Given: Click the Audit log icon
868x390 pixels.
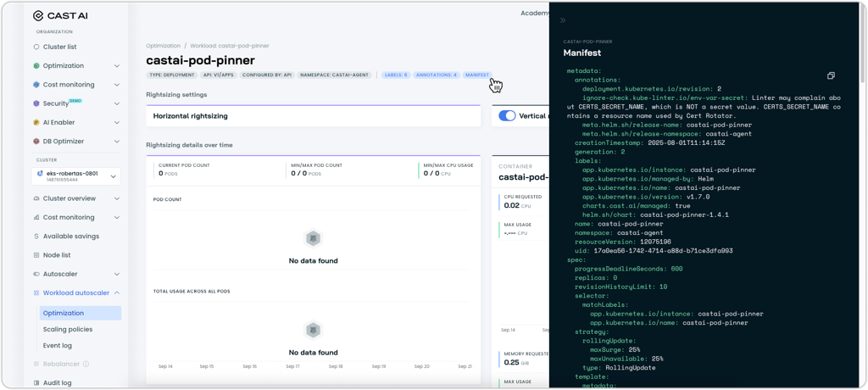Looking at the screenshot, I should 36,383.
